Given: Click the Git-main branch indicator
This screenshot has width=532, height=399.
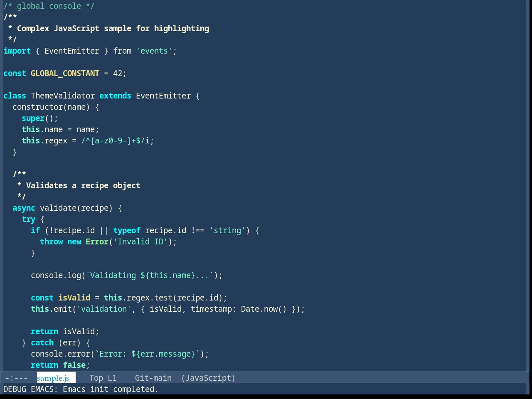Looking at the screenshot, I should coord(153,378).
